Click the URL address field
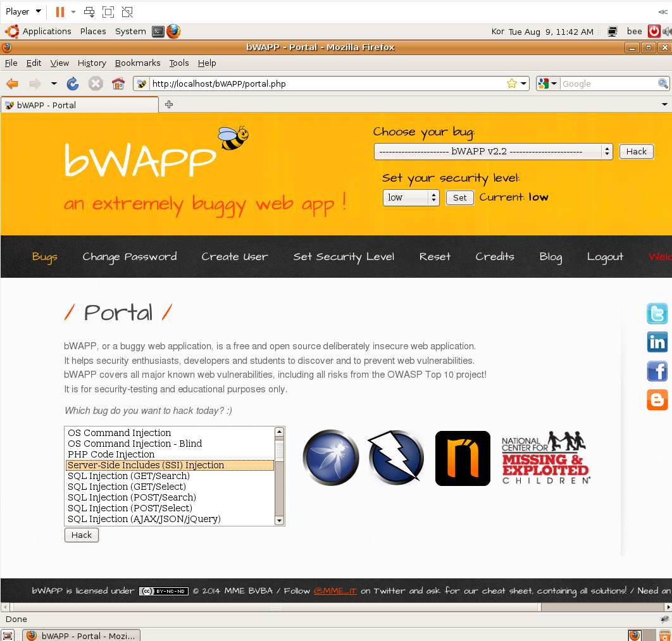 pos(328,84)
